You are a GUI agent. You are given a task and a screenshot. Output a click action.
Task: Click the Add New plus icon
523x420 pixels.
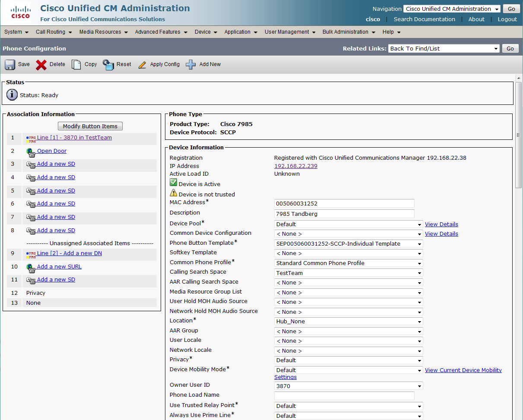click(190, 64)
